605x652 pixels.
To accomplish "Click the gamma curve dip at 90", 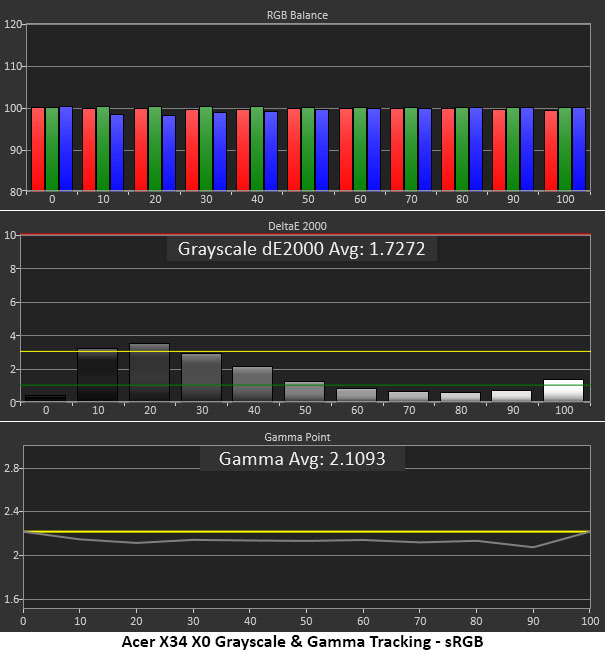I will point(533,547).
